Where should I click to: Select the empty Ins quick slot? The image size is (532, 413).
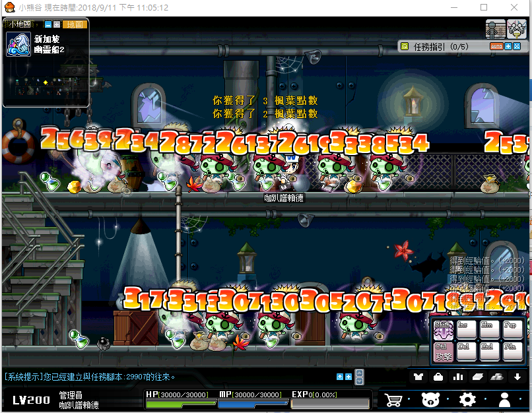[x=467, y=330]
